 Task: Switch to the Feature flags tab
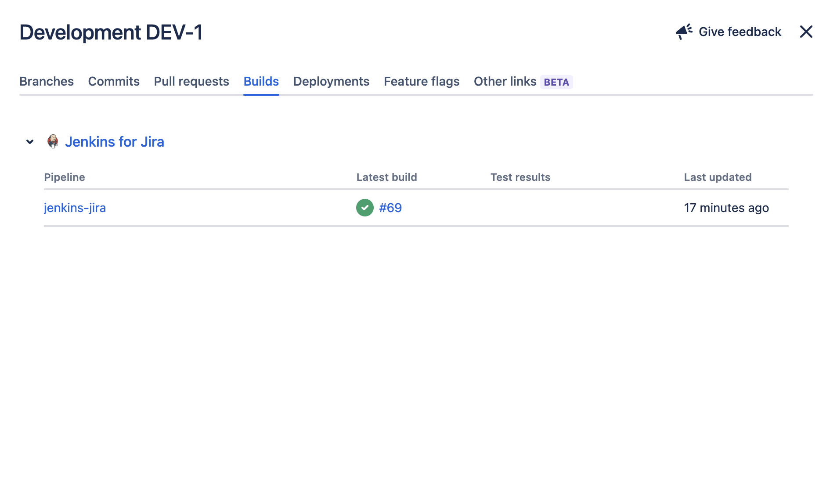tap(422, 81)
